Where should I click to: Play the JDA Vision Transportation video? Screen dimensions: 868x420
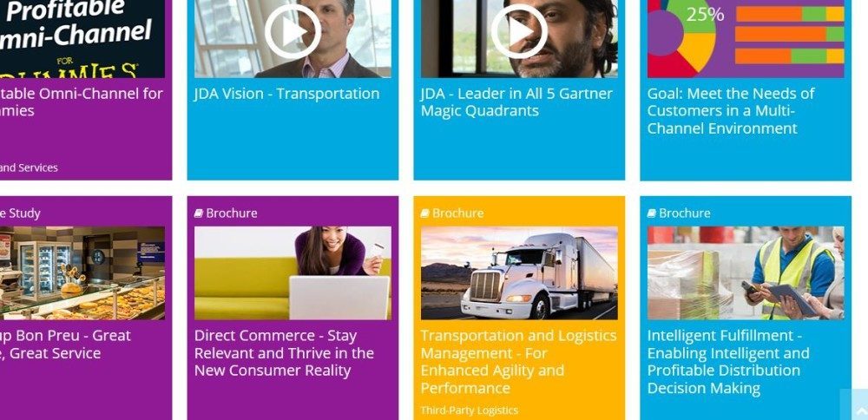(x=293, y=32)
